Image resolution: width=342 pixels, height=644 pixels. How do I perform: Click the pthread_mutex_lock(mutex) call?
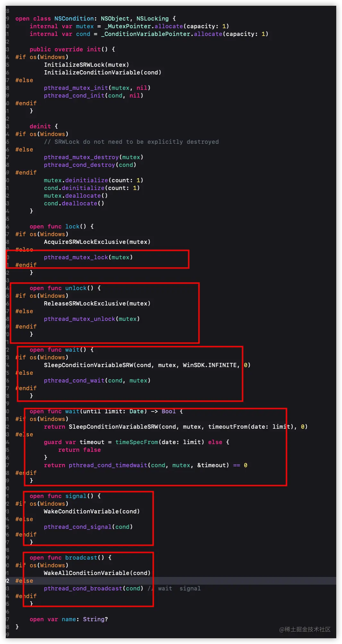click(x=88, y=257)
